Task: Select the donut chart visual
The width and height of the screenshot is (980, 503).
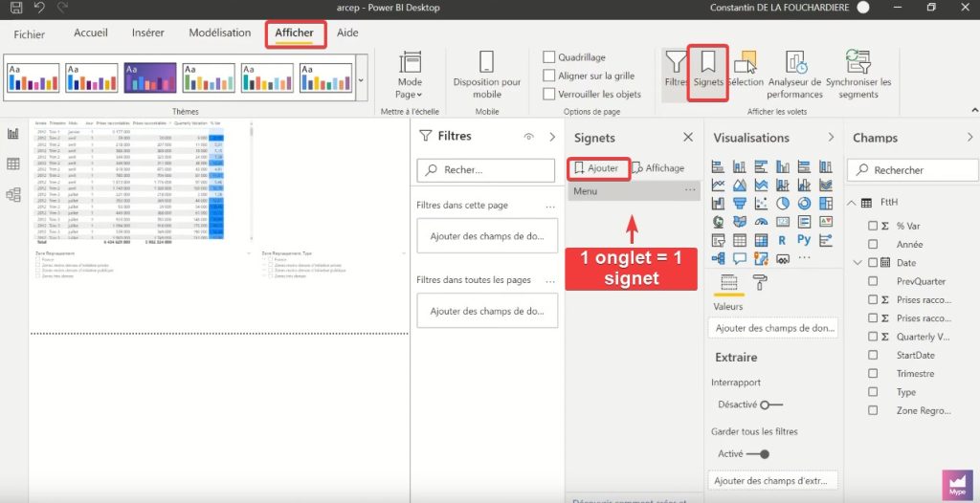Action: 804,203
